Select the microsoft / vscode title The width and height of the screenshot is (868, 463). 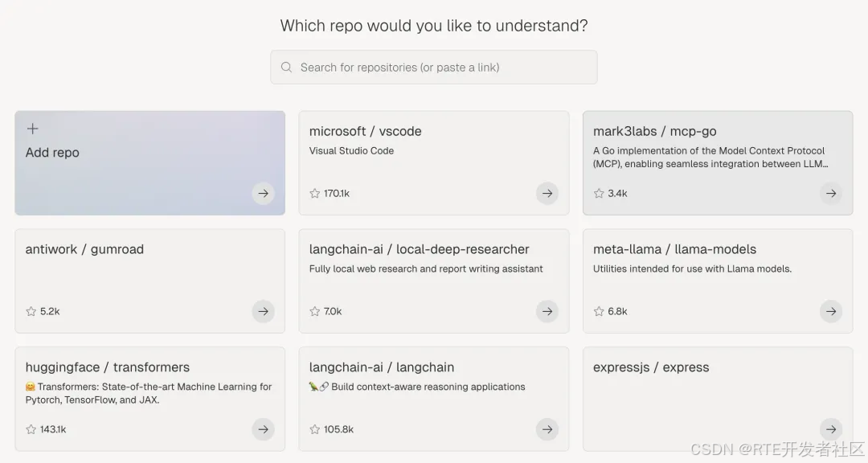tap(365, 131)
